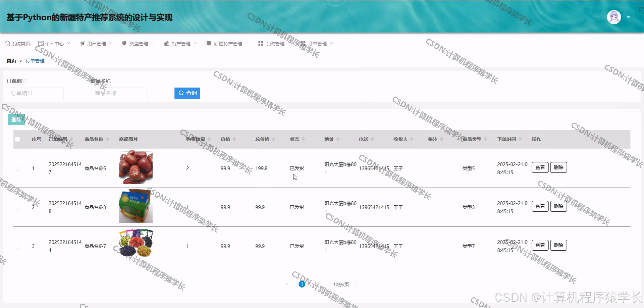Expand the 新疆特产管理 menu chevron
Screen dimensions: 644x308
[x=247, y=43]
